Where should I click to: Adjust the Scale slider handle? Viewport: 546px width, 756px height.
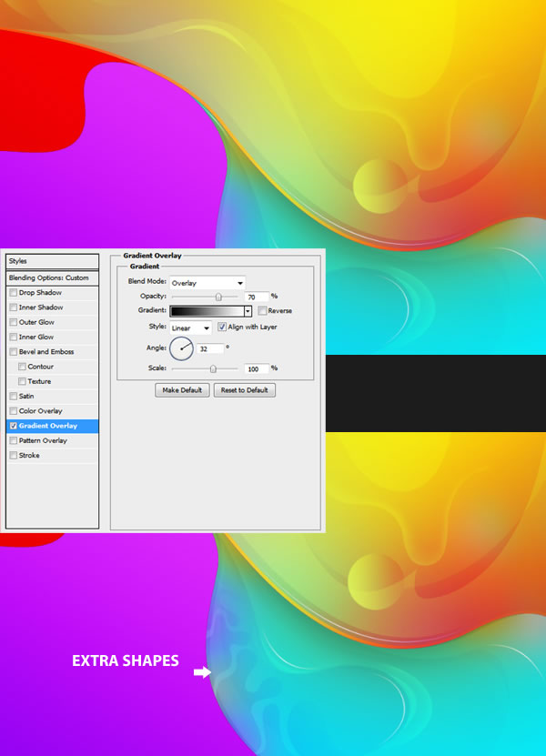(213, 368)
